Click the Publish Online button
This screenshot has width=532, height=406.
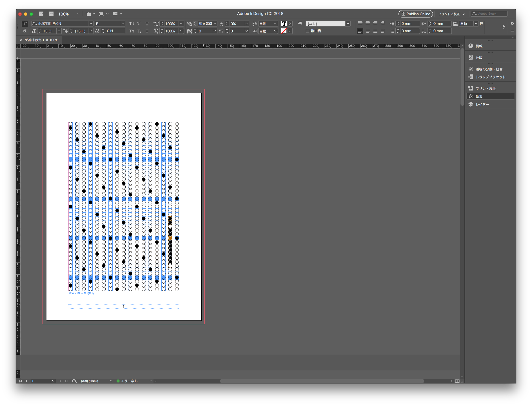tap(415, 14)
